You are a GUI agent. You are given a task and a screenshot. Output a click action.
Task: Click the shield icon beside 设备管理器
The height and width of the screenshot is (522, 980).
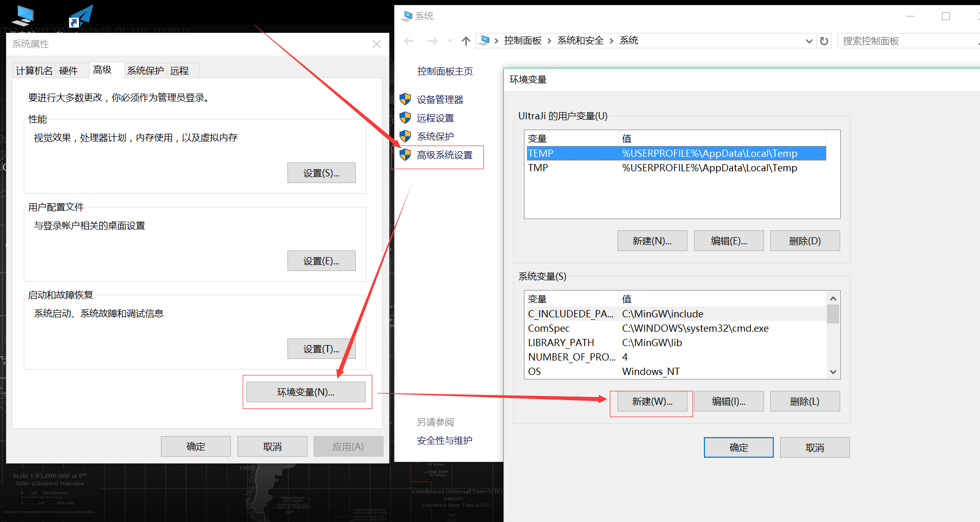tap(405, 99)
